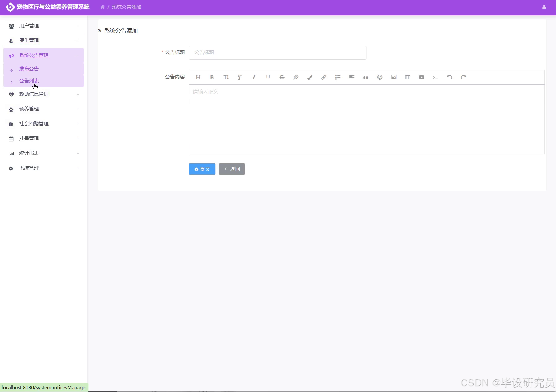Expand the 挂号管理 plus sign
Image resolution: width=556 pixels, height=392 pixels.
(x=78, y=139)
